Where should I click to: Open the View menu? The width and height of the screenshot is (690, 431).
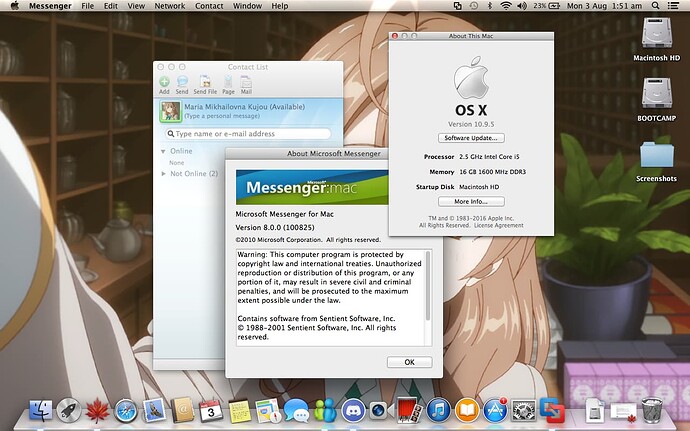(136, 6)
